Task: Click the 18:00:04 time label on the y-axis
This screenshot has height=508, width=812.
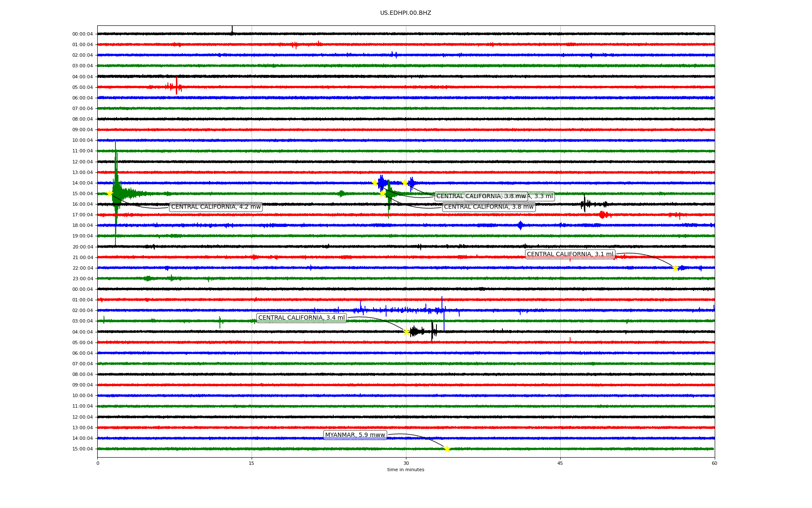Action: [x=82, y=225]
